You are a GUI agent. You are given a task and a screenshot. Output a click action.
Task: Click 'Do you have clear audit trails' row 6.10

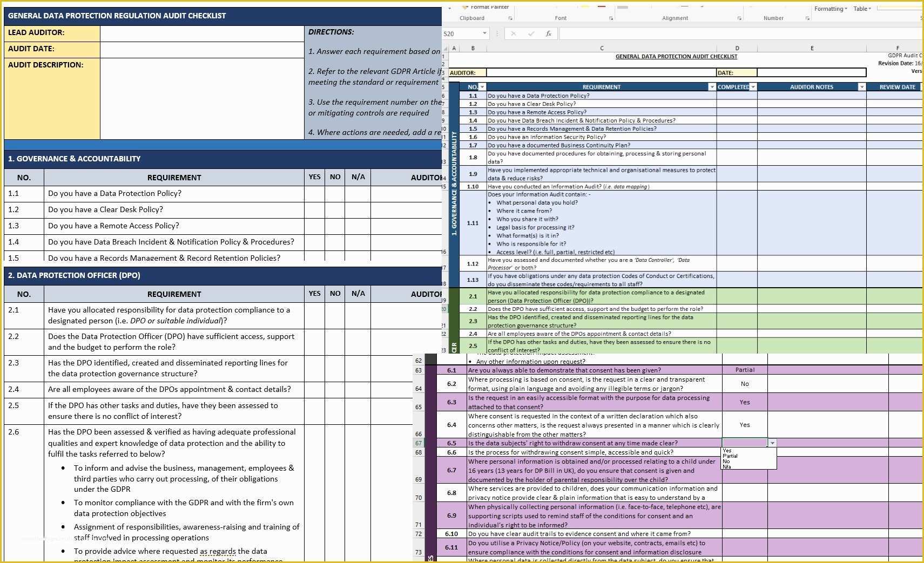click(x=594, y=534)
